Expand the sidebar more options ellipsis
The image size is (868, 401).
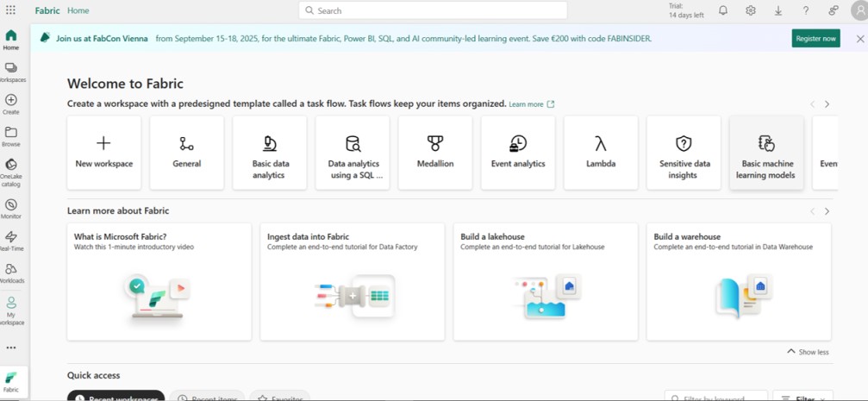pos(11,348)
